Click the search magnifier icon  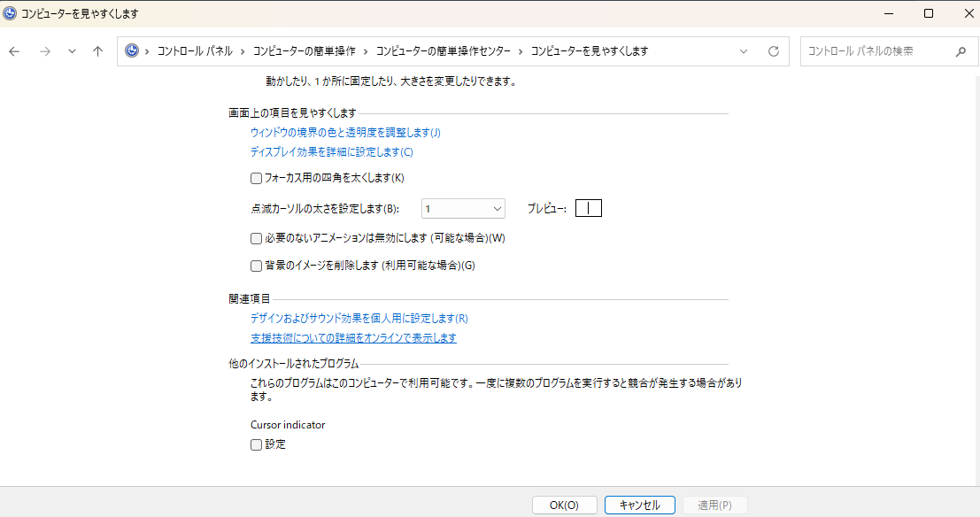pos(961,51)
